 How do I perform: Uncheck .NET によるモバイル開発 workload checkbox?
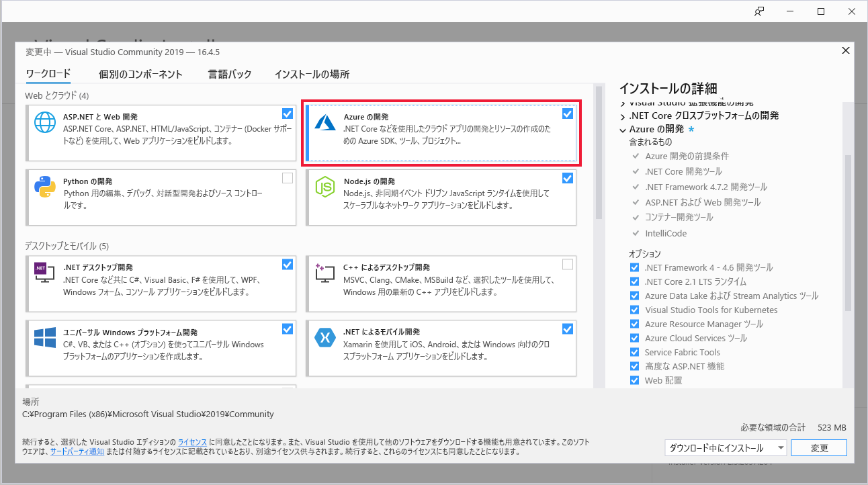click(x=568, y=328)
